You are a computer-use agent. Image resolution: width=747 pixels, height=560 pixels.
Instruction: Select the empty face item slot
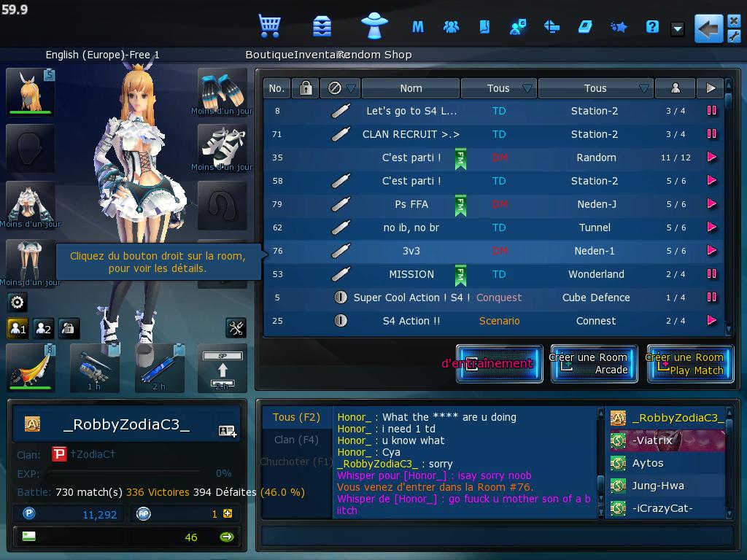tap(31, 148)
